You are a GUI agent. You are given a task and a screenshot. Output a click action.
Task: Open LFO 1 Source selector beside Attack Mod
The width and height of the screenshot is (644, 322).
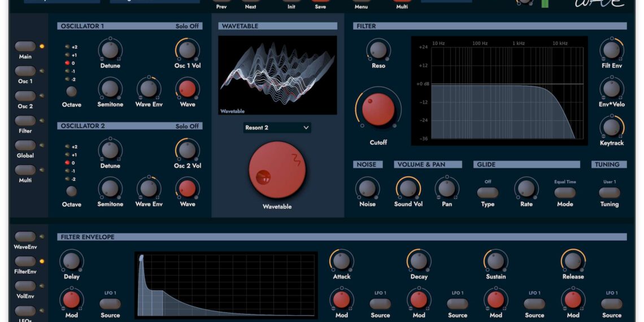[x=380, y=304]
